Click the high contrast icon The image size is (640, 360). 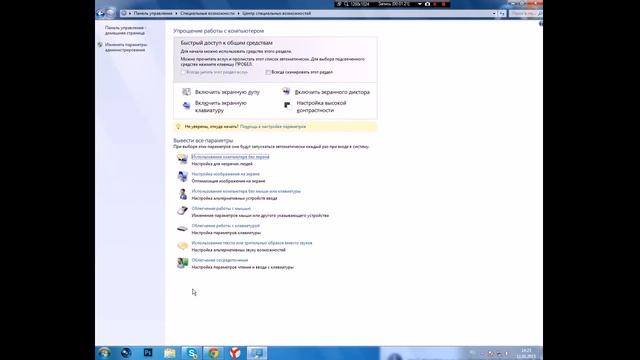tap(287, 106)
